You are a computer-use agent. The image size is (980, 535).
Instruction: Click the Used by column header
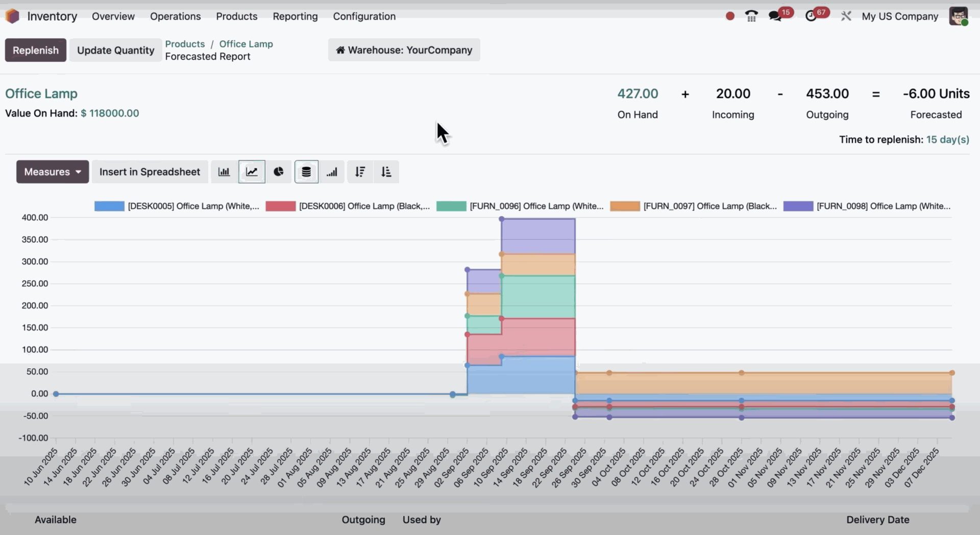(422, 520)
